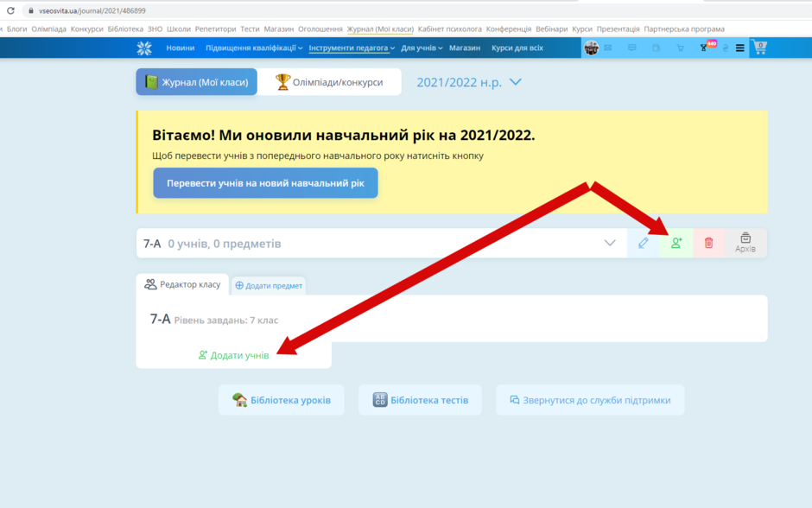Click text Рівень завдань: 7 клас
The image size is (812, 508).
pos(225,321)
